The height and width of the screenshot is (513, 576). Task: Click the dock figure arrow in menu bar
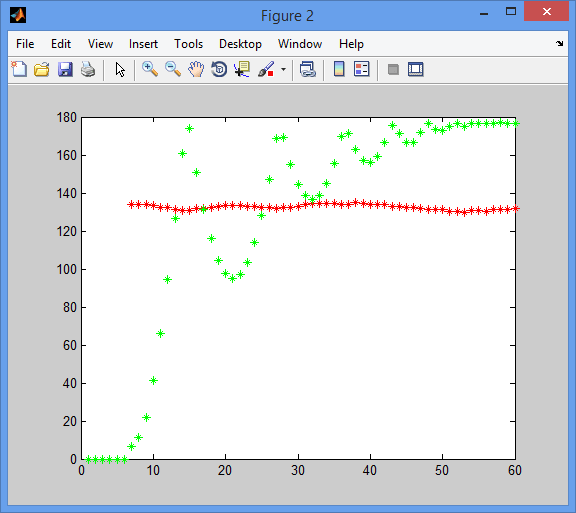coord(559,43)
